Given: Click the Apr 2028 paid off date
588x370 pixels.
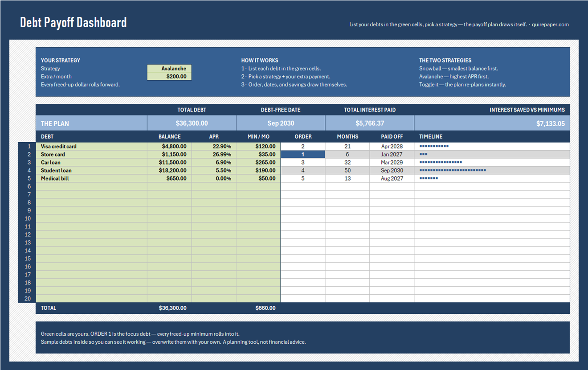Looking at the screenshot, I should [x=392, y=146].
